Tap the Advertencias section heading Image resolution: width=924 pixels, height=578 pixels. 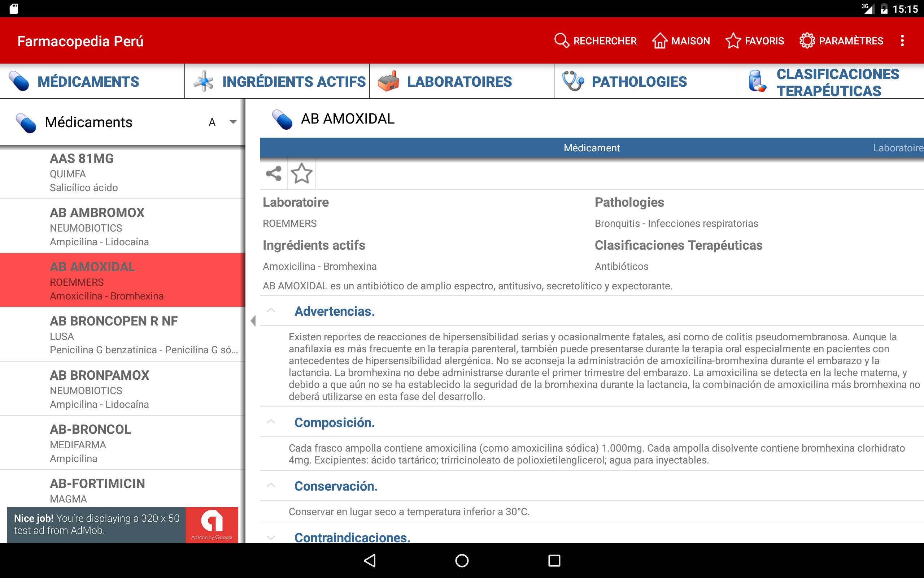[335, 311]
